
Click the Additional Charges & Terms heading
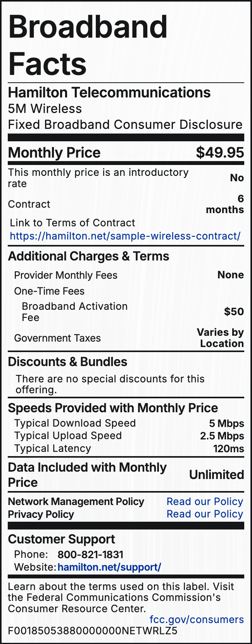pos(88,256)
